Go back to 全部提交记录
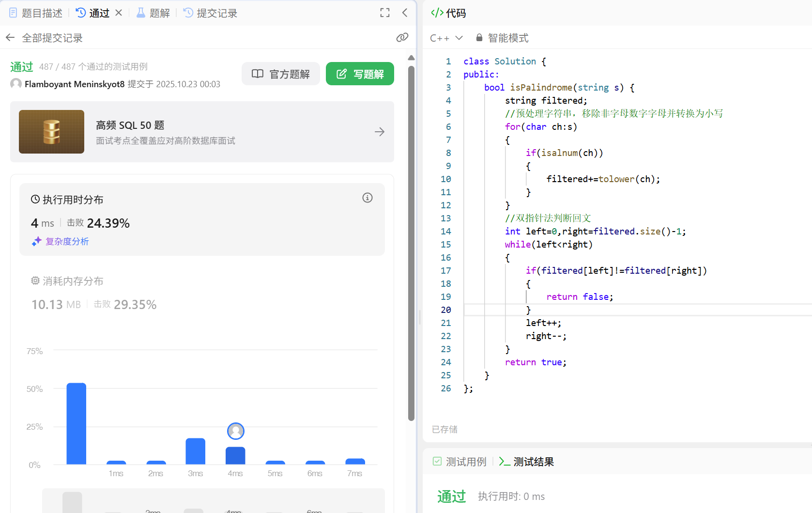 click(45, 38)
